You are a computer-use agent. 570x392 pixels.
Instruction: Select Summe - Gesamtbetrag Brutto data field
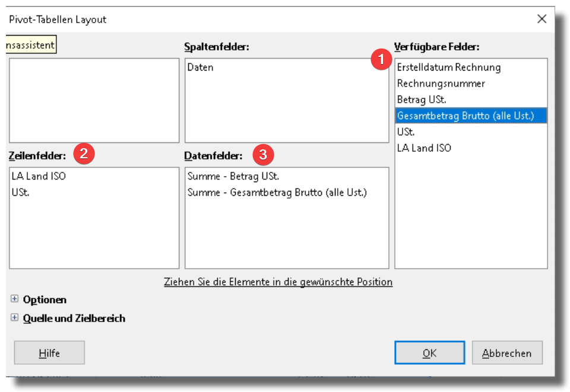pyautogui.click(x=277, y=192)
